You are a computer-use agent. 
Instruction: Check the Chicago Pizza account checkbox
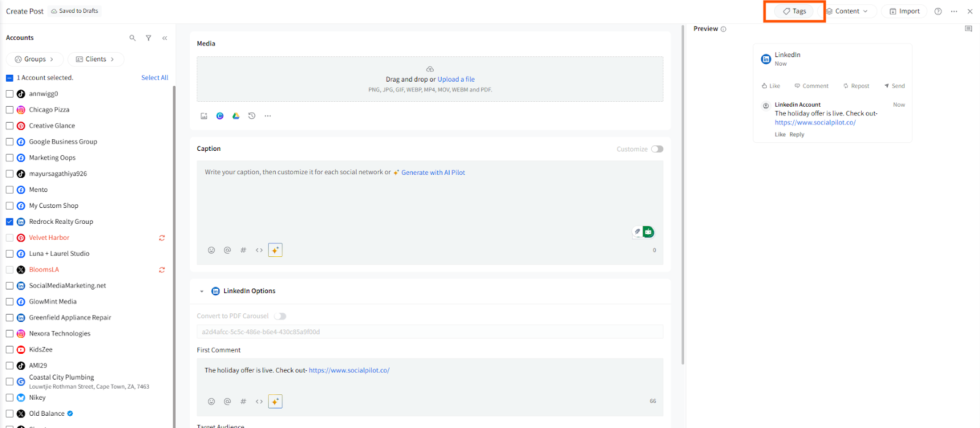pyautogui.click(x=10, y=110)
